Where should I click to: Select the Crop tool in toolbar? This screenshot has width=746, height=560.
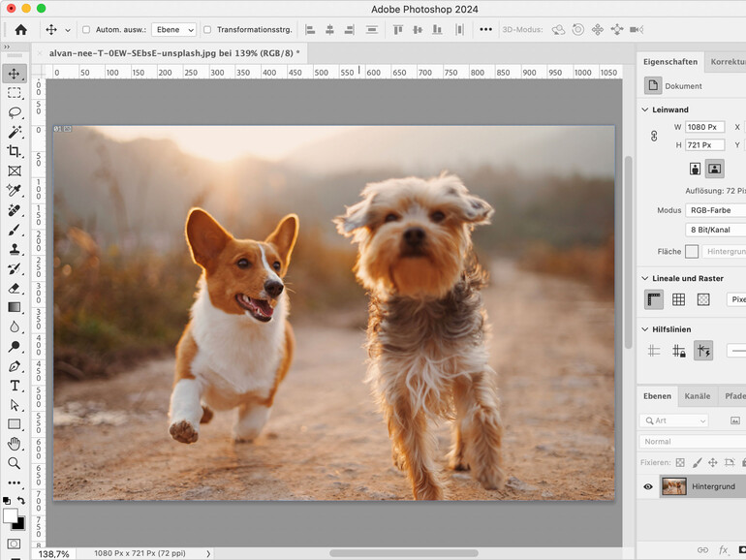[15, 151]
